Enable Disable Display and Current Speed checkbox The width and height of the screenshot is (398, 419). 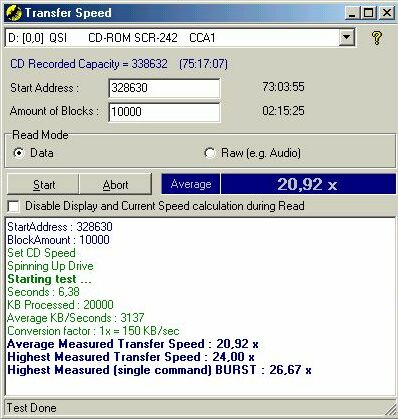(13, 206)
